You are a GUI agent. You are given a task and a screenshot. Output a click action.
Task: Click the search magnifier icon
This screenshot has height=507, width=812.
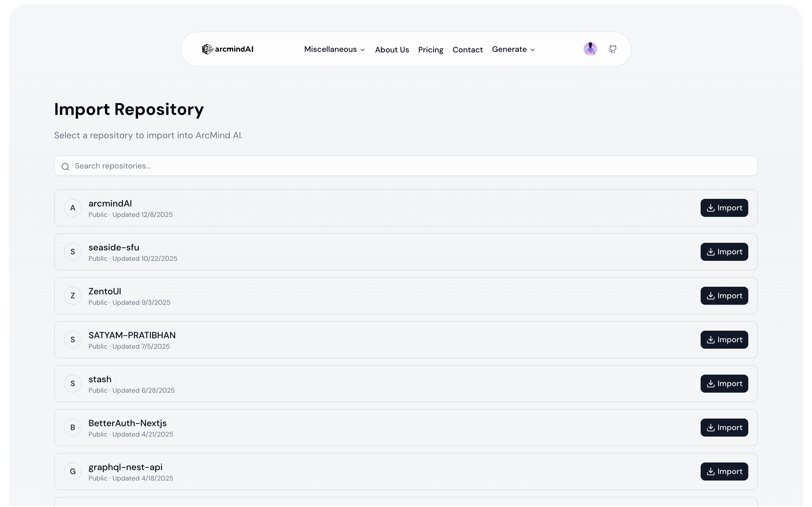[x=66, y=166]
